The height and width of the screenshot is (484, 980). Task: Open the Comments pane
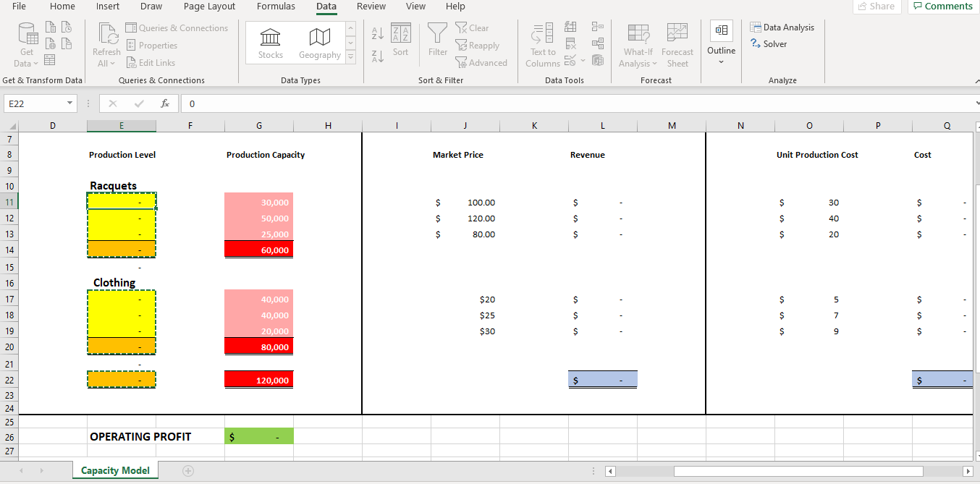942,6
